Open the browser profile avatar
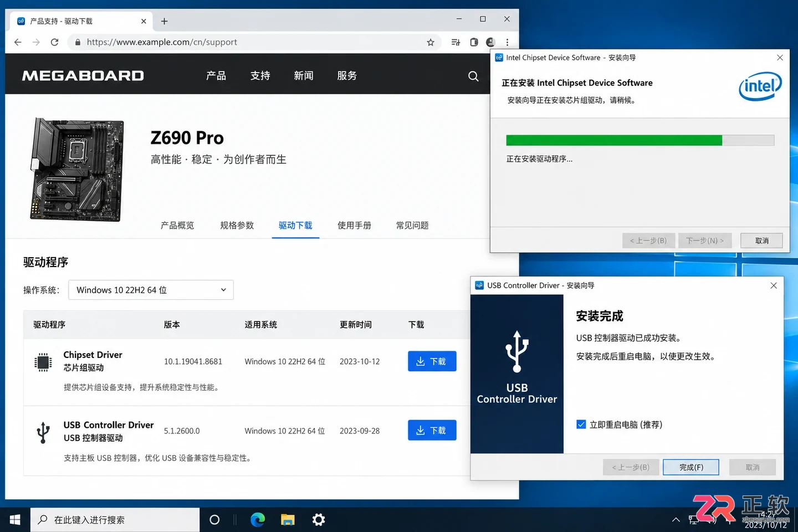798x532 pixels. [x=490, y=42]
